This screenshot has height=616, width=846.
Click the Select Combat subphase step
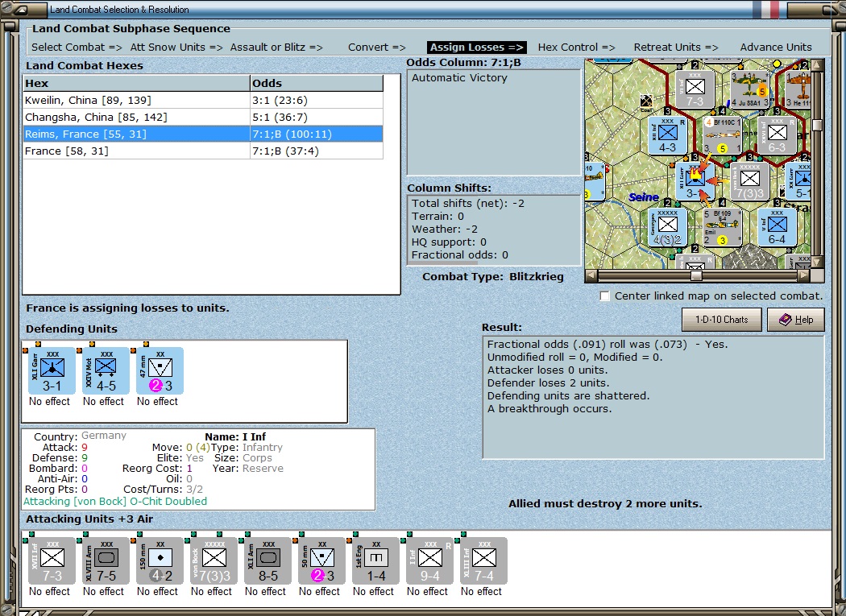pos(77,47)
